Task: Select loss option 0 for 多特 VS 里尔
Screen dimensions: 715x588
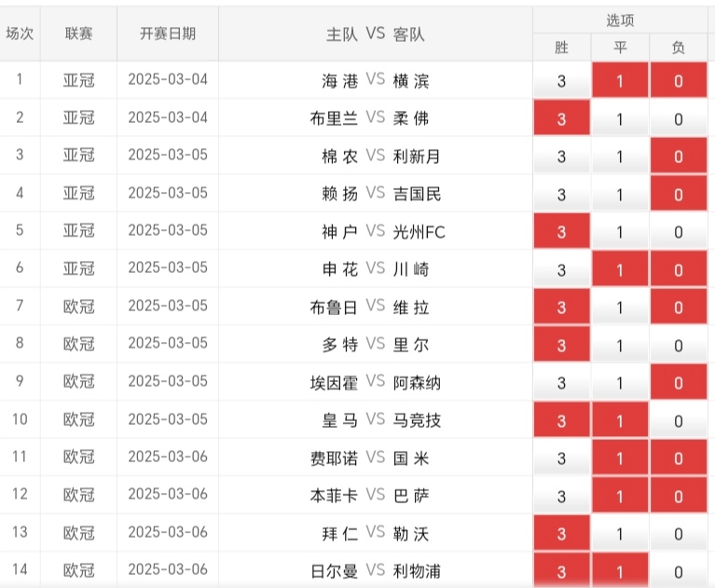Action: click(679, 346)
